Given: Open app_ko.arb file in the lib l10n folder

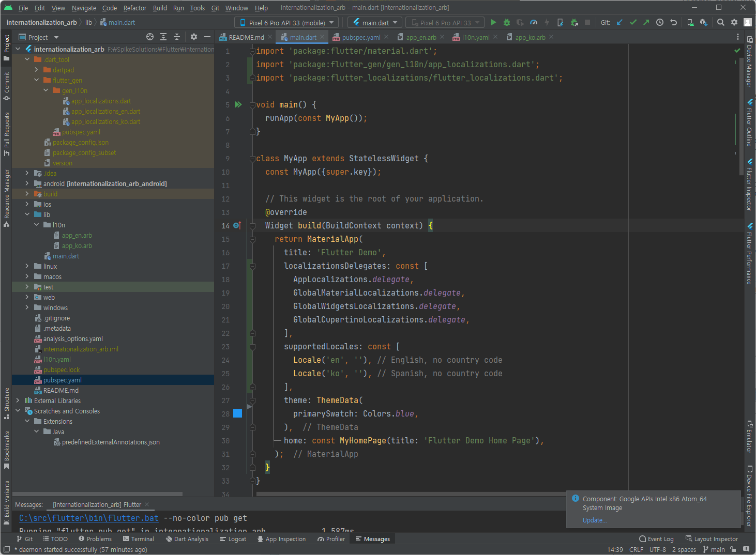Looking at the screenshot, I should click(x=77, y=246).
